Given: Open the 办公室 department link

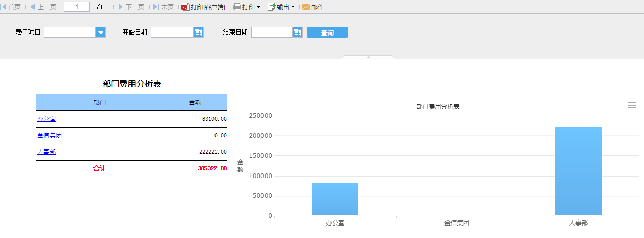Looking at the screenshot, I should [46, 119].
